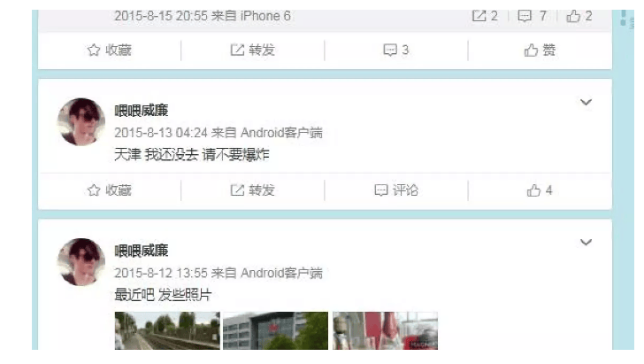644x364 pixels.
Task: Click the quoted post's like count 2
Action: [579, 16]
